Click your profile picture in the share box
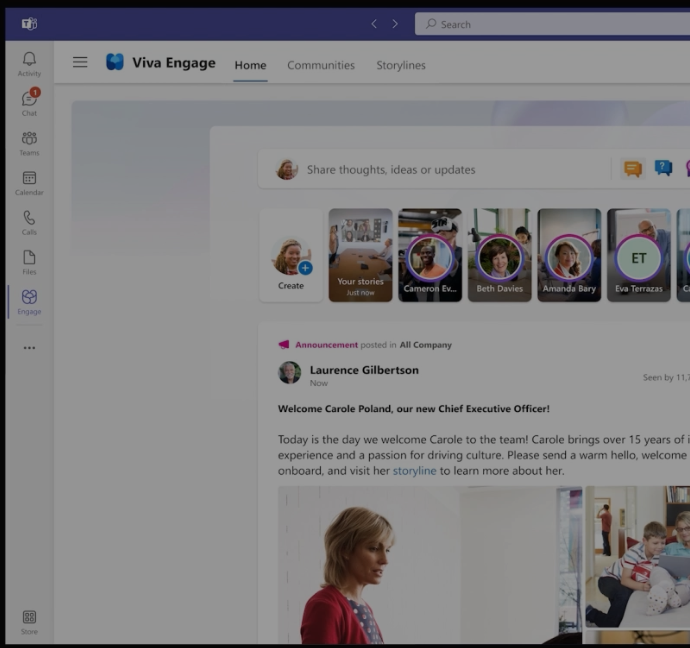This screenshot has height=648, width=690. coord(287,169)
